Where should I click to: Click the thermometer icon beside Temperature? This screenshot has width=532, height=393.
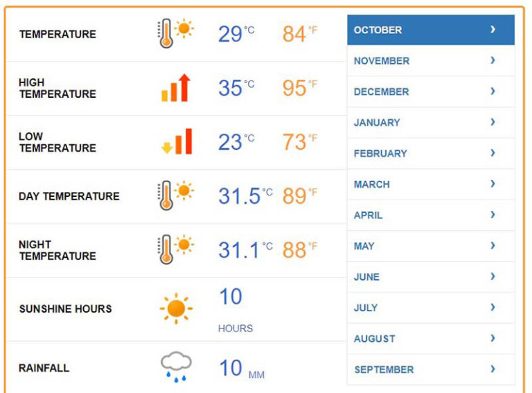pyautogui.click(x=175, y=33)
